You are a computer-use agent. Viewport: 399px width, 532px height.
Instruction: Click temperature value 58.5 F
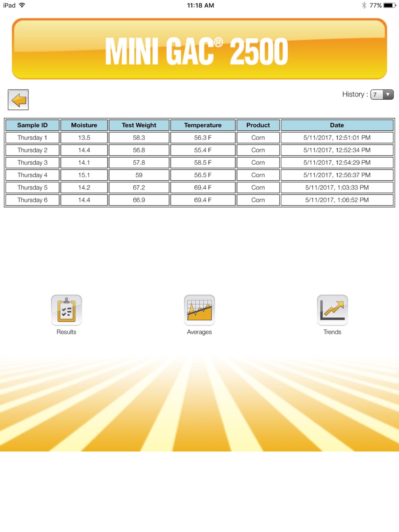pos(203,162)
